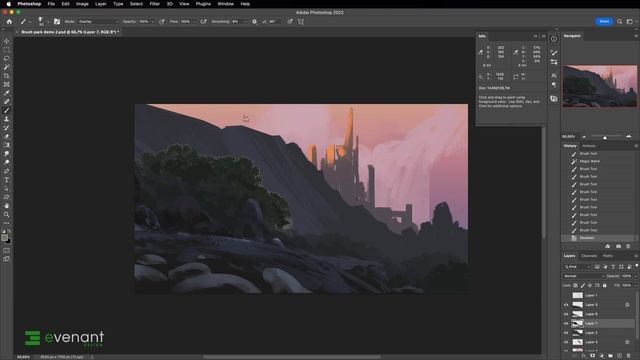Open smoothing options gear icon
Viewport: 640px width, 360px height.
click(x=254, y=22)
